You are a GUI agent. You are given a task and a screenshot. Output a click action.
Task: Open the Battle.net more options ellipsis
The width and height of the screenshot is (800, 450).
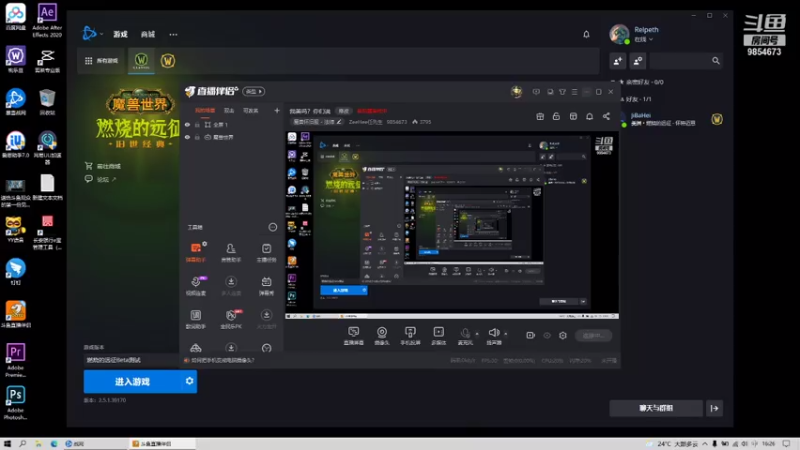pyautogui.click(x=173, y=34)
